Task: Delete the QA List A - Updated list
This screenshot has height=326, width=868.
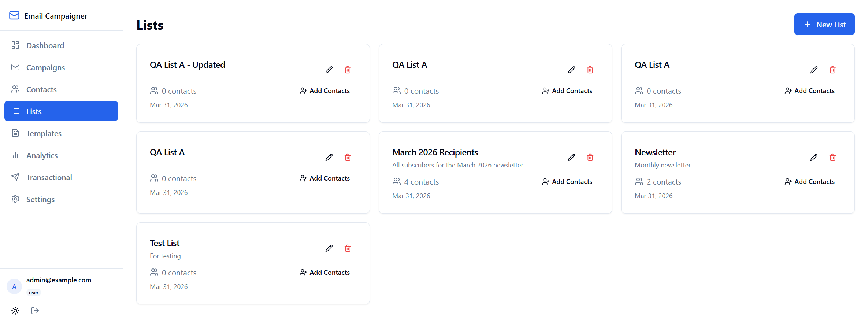Action: point(348,70)
